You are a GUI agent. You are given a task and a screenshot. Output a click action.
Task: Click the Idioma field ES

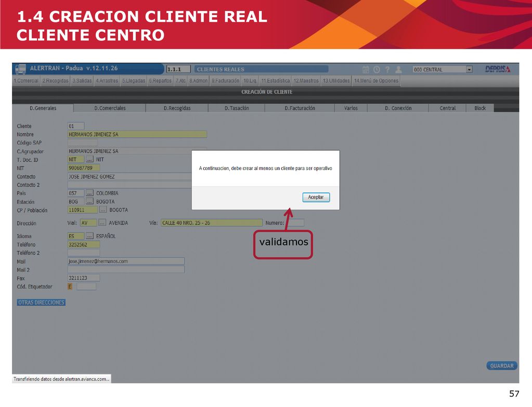[75, 236]
